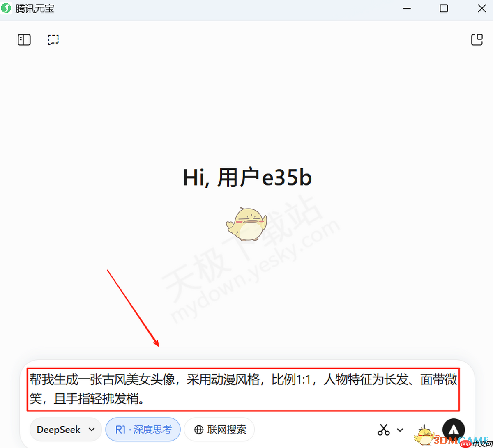The width and height of the screenshot is (493, 448).
Task: Expand the chevron next to the scissors tool
Action: (x=400, y=430)
